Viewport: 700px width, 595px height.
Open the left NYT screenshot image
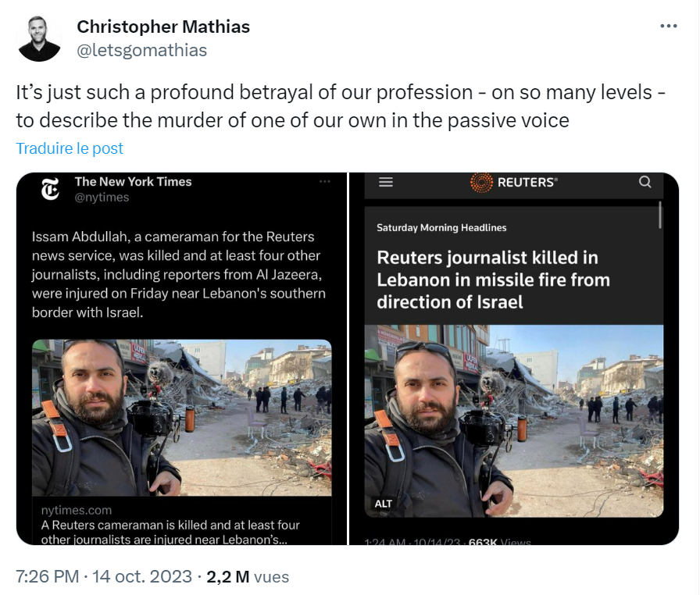pos(181,359)
